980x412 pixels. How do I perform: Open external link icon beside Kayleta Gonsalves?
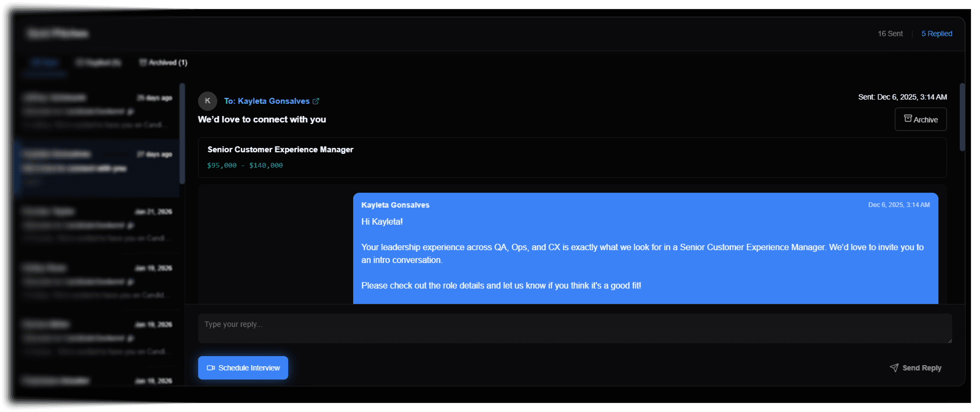tap(316, 101)
